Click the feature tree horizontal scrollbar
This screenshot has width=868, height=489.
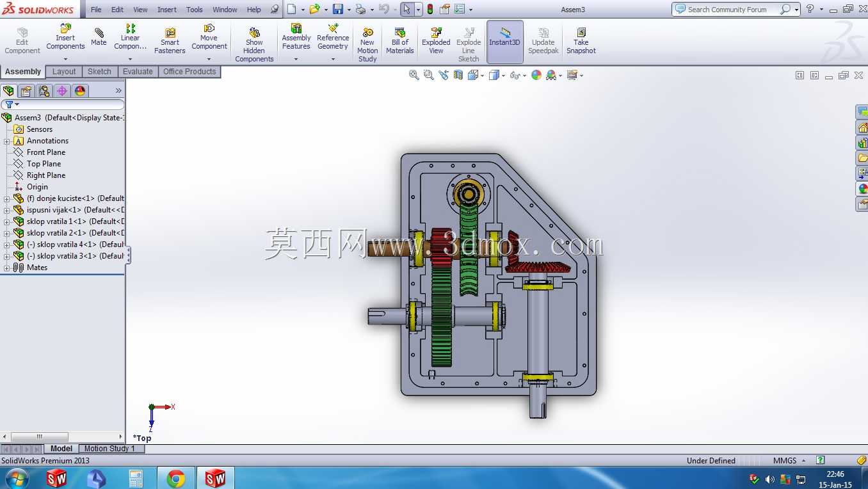click(63, 437)
